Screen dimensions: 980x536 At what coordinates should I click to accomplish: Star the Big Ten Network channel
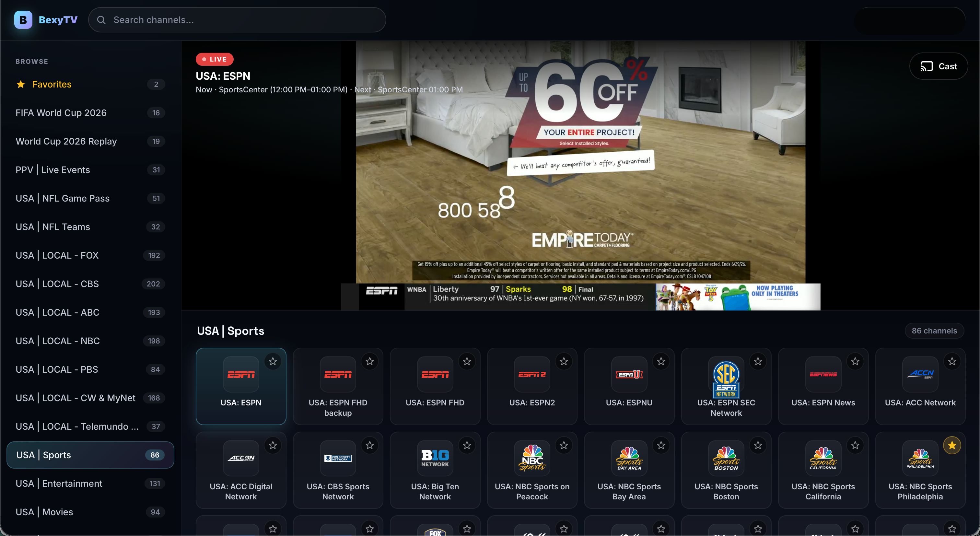[467, 445]
